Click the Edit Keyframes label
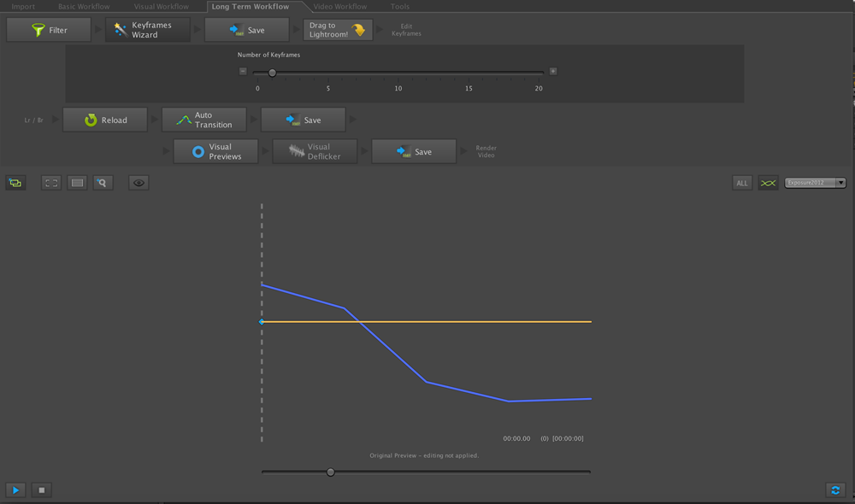The image size is (855, 504). tap(406, 30)
